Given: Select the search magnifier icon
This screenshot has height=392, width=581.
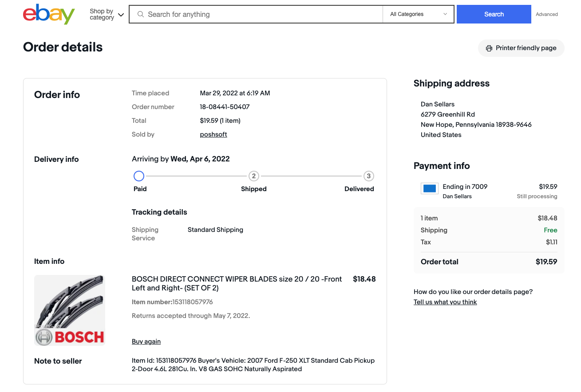Looking at the screenshot, I should (141, 14).
